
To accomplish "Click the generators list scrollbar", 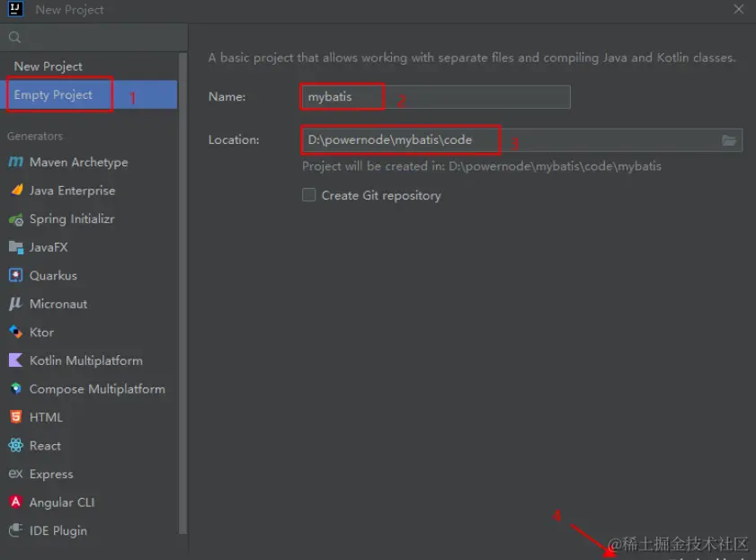I will 182,293.
